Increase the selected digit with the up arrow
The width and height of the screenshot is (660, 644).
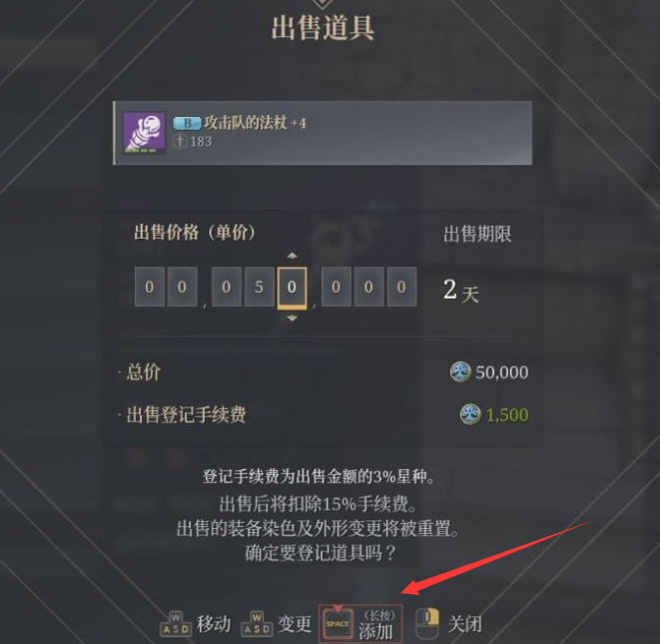[293, 256]
